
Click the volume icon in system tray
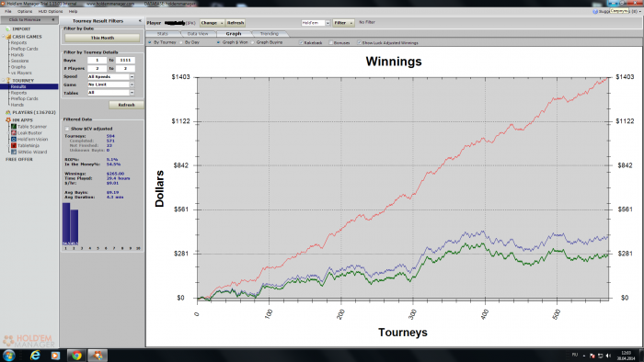pos(608,356)
